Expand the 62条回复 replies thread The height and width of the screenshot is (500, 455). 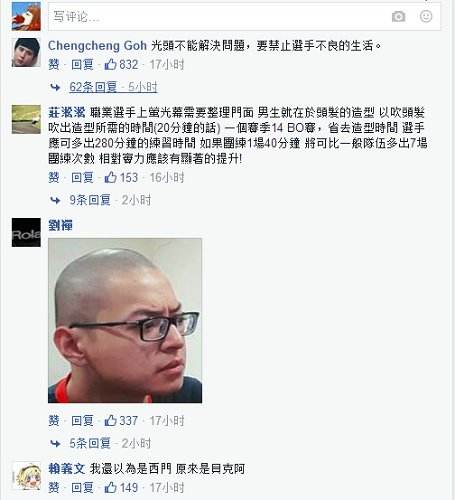(x=93, y=87)
